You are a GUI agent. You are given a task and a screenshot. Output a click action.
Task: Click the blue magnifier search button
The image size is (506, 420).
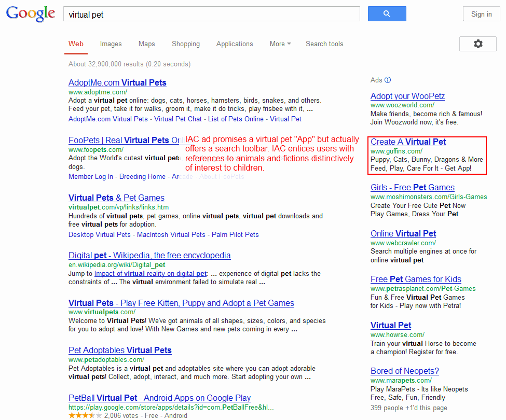tap(387, 14)
